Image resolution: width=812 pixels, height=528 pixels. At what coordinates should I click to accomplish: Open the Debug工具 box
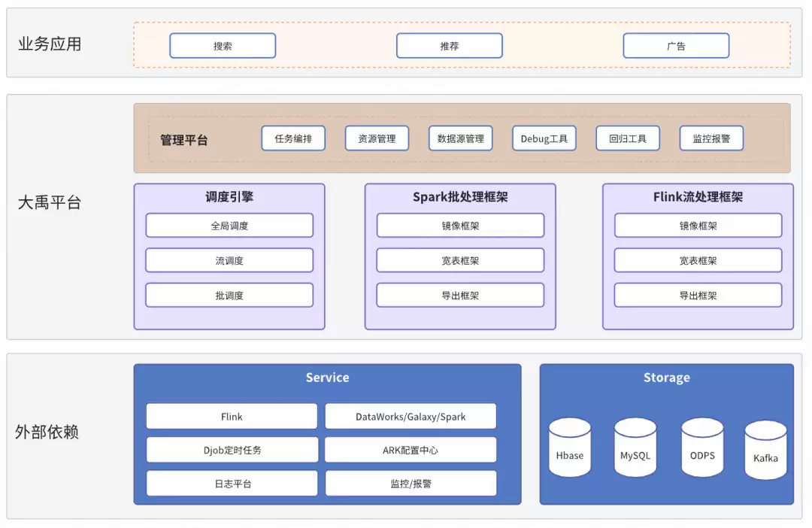[544, 138]
